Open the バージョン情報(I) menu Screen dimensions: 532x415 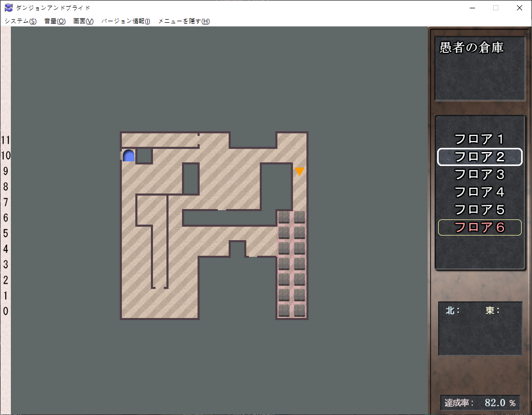click(x=125, y=21)
